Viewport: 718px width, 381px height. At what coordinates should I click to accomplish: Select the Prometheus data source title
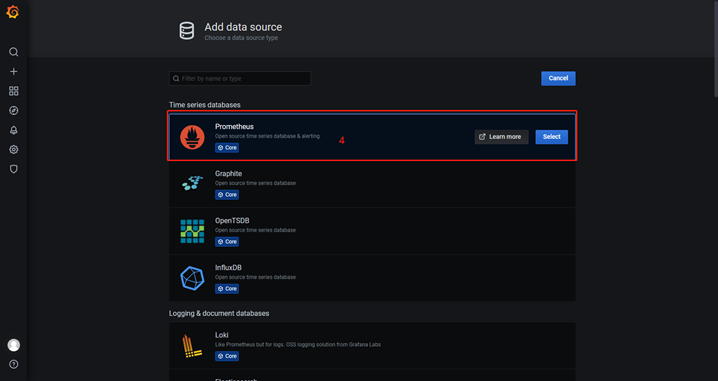click(x=234, y=126)
